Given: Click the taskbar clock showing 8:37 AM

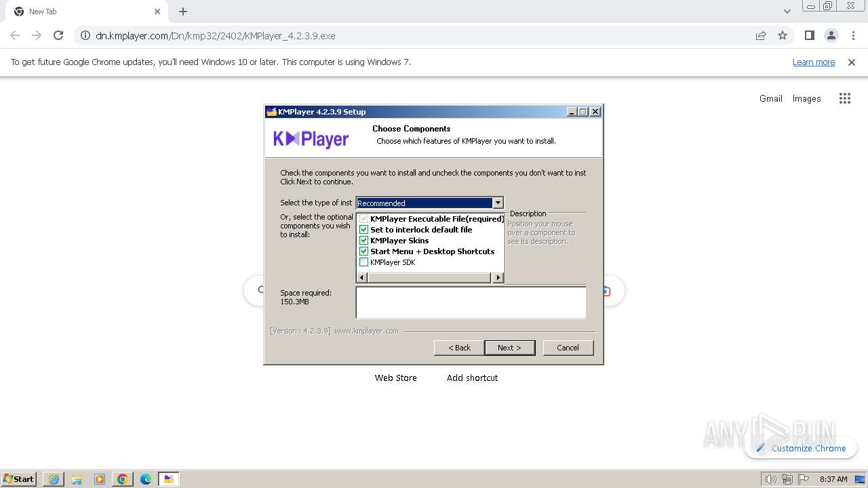Looking at the screenshot, I should (833, 479).
